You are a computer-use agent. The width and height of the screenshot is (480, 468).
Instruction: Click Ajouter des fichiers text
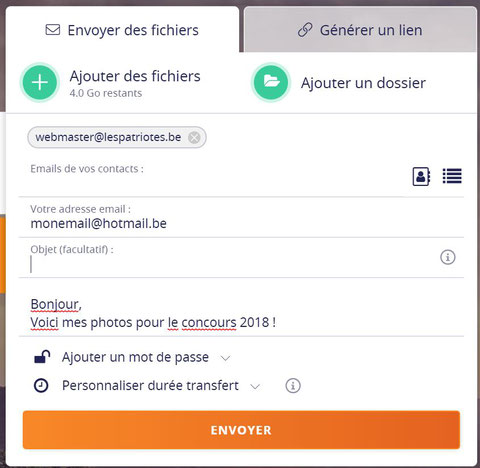pyautogui.click(x=135, y=76)
